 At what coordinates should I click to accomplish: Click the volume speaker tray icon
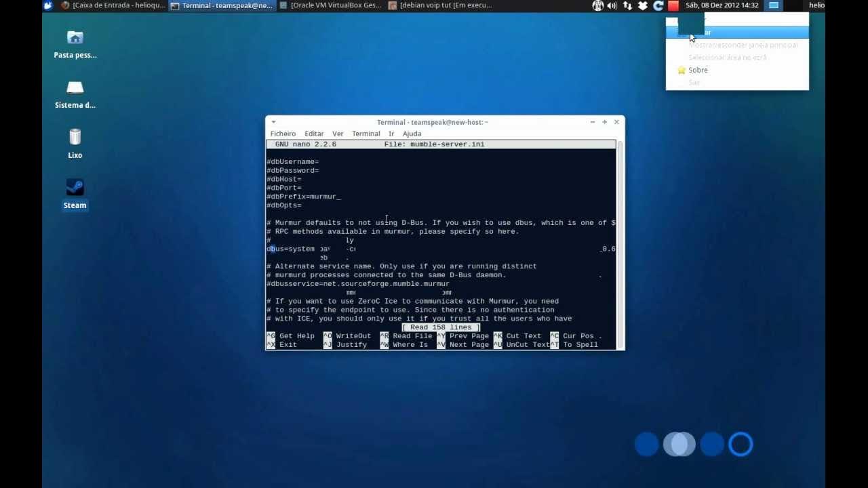tap(612, 5)
